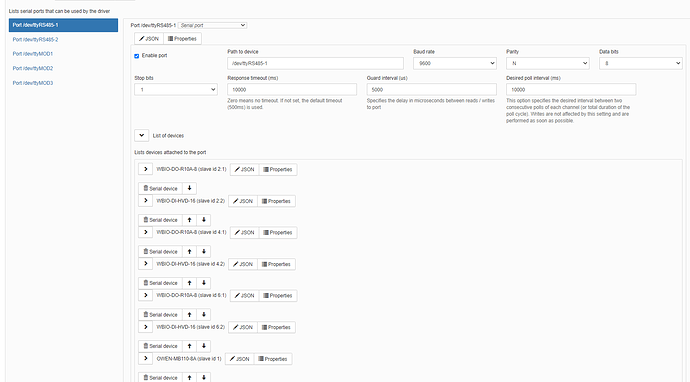Expand WBIO-DO-R10A-8 slave id 4:1 device

tap(145, 232)
